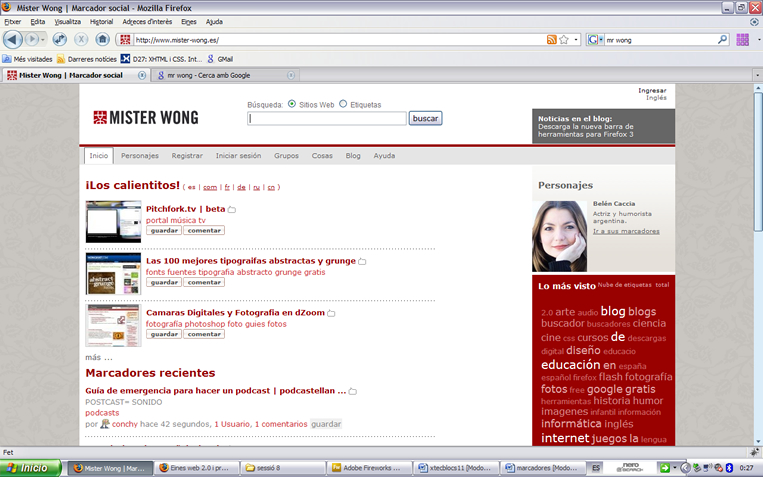Click the Stop loading icon
The image size is (763, 477).
coord(81,39)
